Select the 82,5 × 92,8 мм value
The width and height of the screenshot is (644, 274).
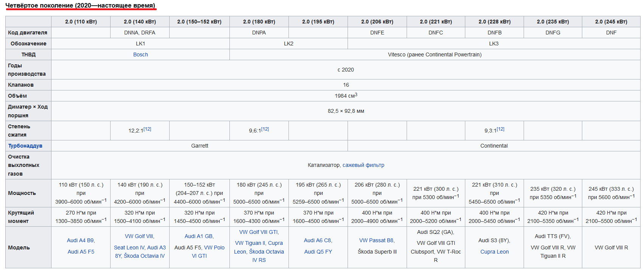coord(346,111)
